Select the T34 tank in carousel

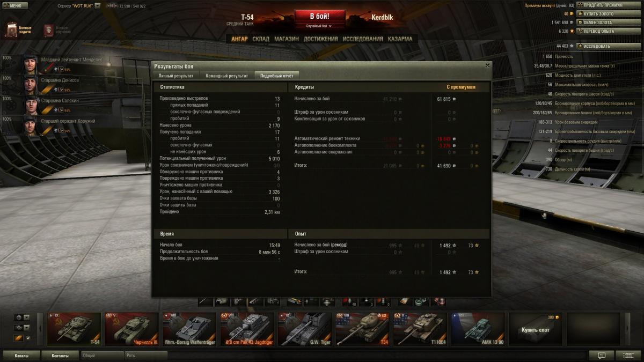pos(362,329)
